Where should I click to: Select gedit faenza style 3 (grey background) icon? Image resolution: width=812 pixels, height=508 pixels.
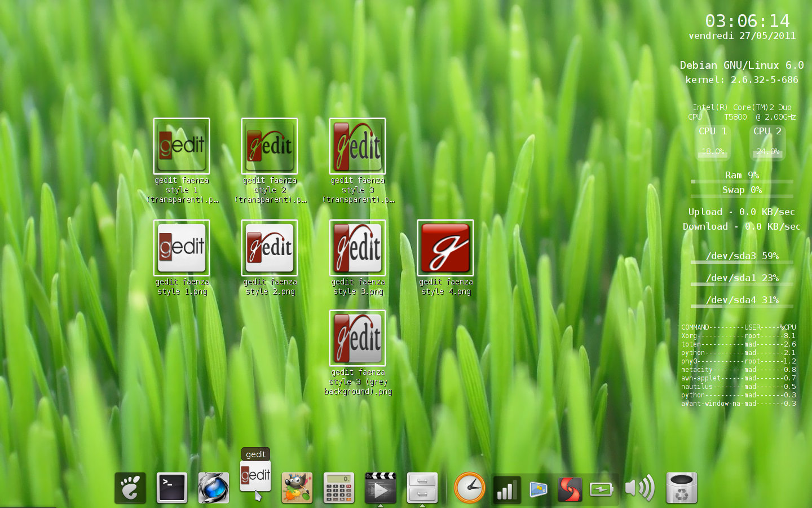pos(358,338)
